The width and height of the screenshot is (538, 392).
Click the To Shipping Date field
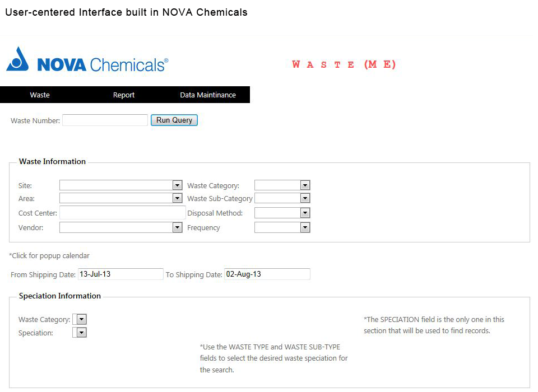click(267, 274)
